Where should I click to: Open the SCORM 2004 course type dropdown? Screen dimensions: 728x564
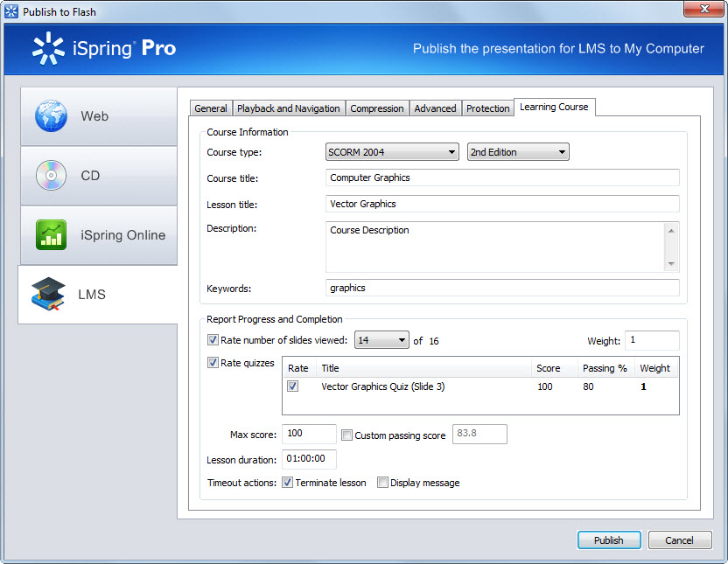[392, 152]
